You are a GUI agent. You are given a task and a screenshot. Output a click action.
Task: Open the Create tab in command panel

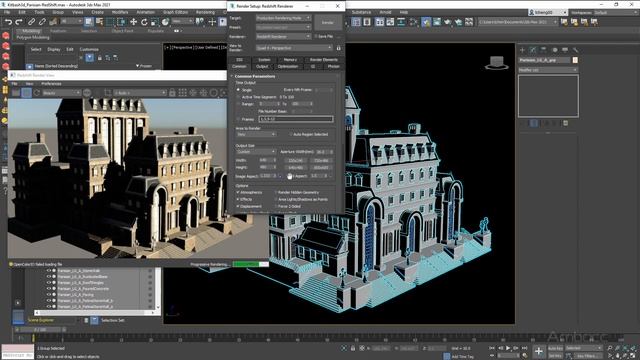(x=522, y=50)
